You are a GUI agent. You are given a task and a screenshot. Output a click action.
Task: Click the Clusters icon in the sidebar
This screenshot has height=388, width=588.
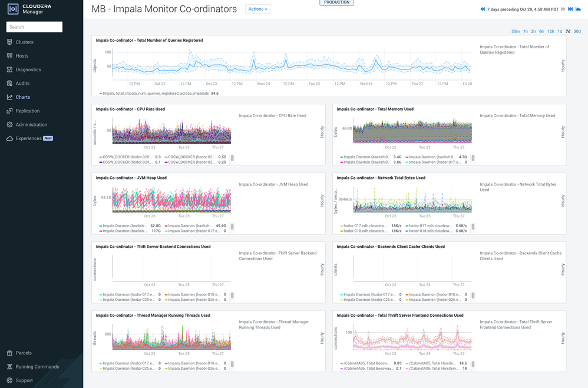point(10,42)
